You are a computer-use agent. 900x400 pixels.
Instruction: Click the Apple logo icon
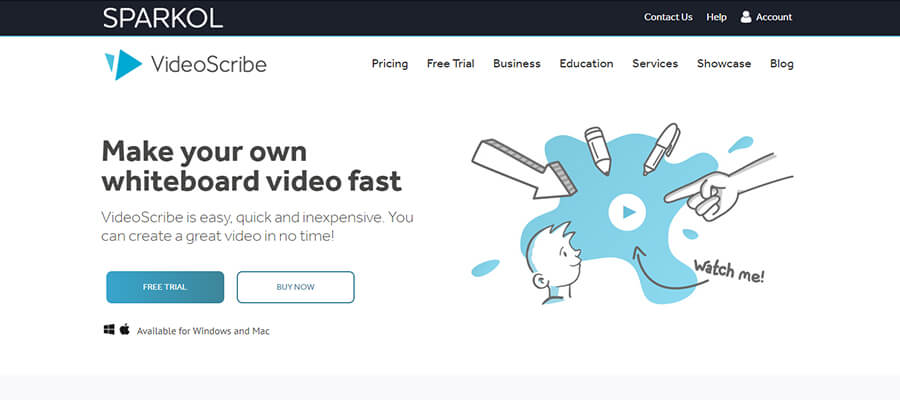pyautogui.click(x=125, y=329)
